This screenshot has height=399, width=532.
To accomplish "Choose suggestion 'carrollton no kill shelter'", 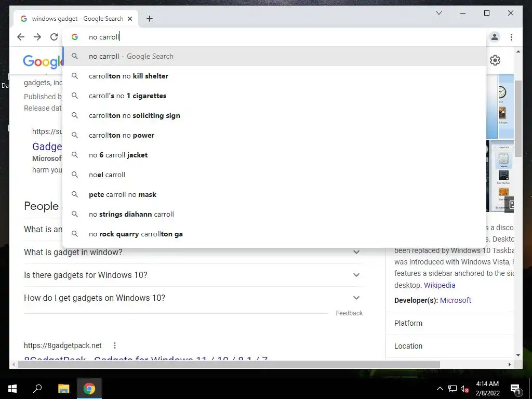I will 274,76.
